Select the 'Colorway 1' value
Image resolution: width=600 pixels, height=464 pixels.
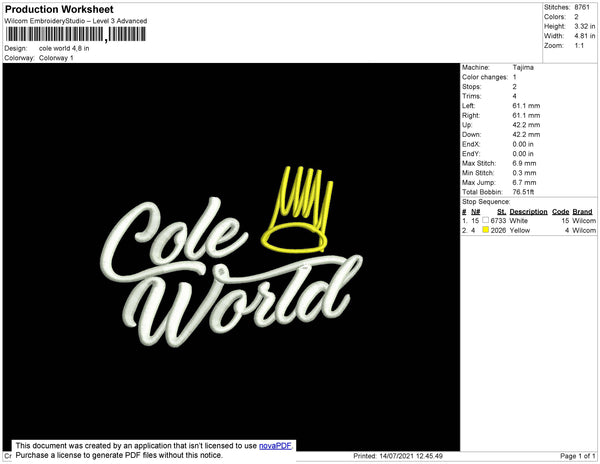point(56,58)
